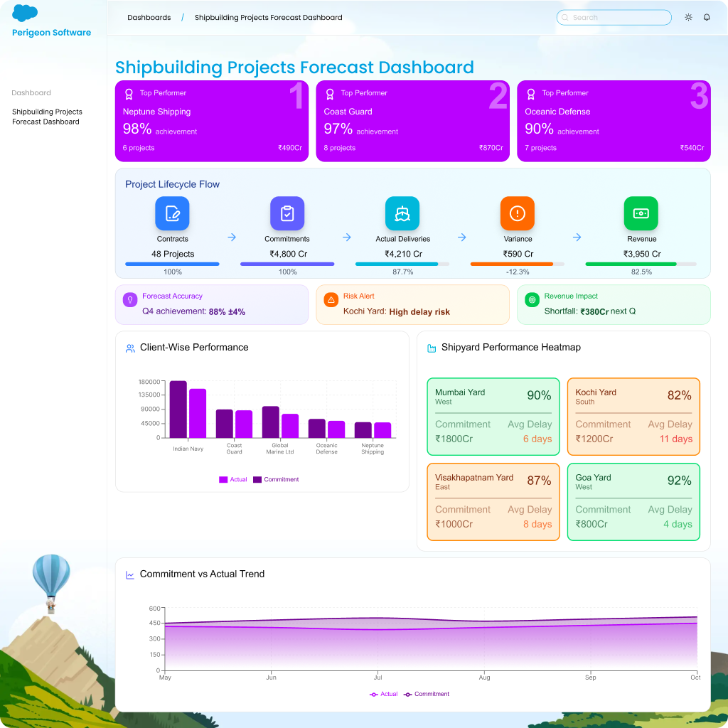
Task: Open the Mumbai Yard heatmap card
Action: (x=493, y=417)
